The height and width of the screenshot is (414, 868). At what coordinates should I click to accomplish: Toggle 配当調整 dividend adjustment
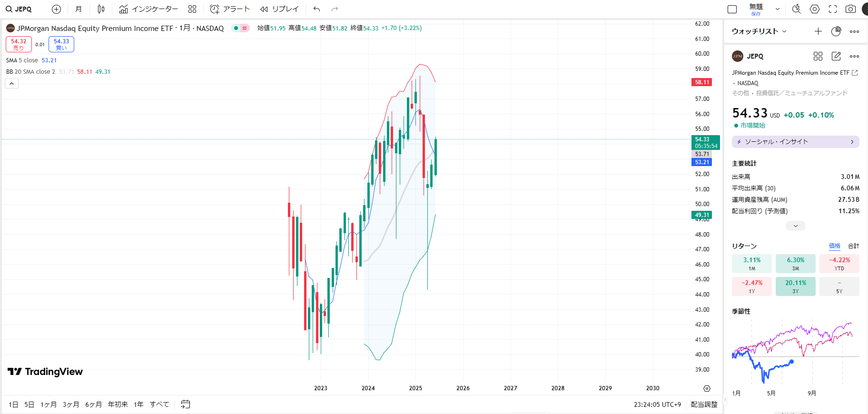coord(704,404)
